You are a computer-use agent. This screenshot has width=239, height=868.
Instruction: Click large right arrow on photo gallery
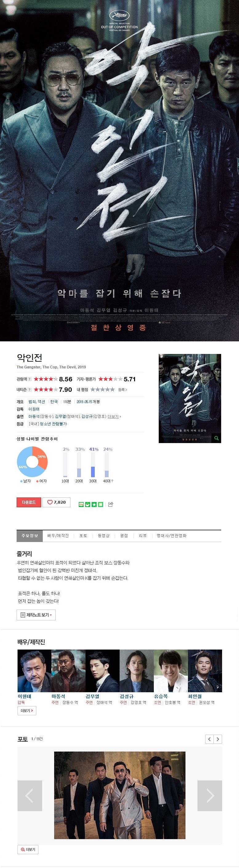click(210, 795)
